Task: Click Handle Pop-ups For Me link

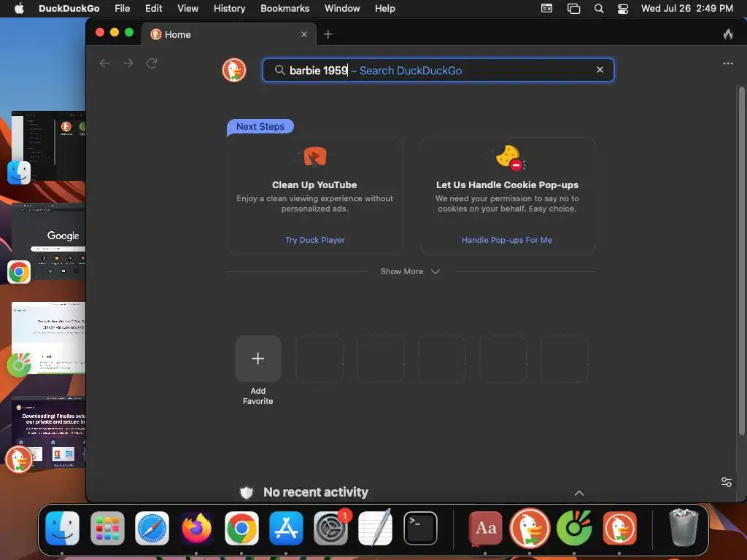Action: (507, 240)
